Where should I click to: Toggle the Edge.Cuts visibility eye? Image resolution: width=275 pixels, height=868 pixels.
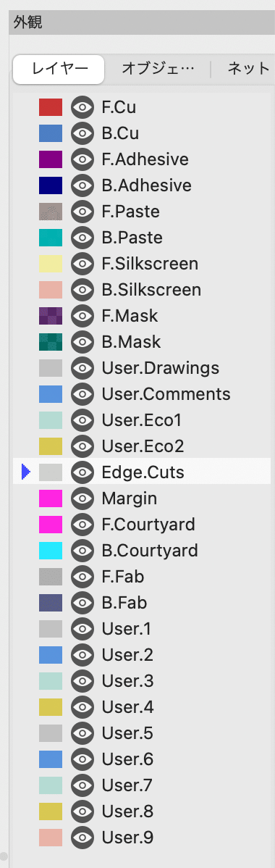[x=82, y=472]
